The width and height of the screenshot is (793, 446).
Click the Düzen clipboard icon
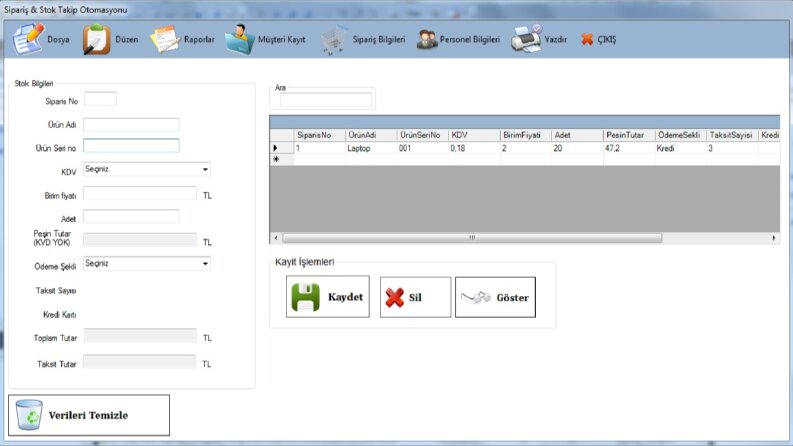tap(96, 39)
